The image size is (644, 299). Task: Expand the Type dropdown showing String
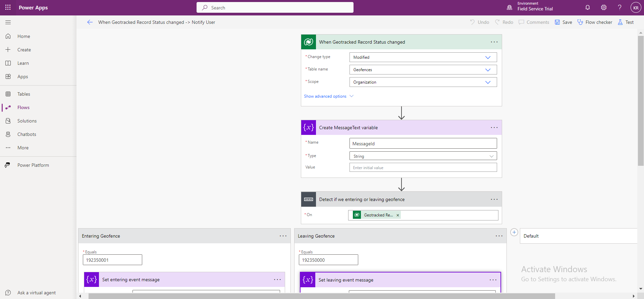(491, 156)
